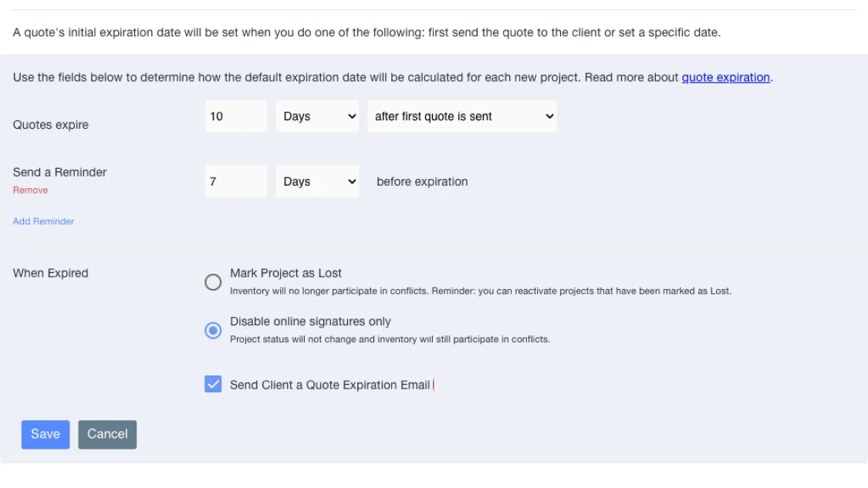The height and width of the screenshot is (488, 868).
Task: Click the 'before expiration' text
Action: click(422, 182)
